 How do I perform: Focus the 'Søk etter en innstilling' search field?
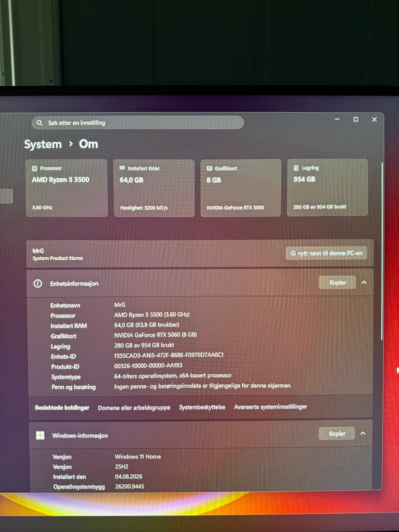[138, 123]
